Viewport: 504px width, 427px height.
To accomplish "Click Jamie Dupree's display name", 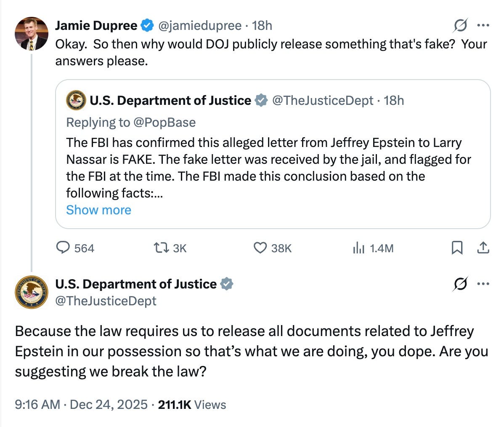I will pyautogui.click(x=96, y=25).
